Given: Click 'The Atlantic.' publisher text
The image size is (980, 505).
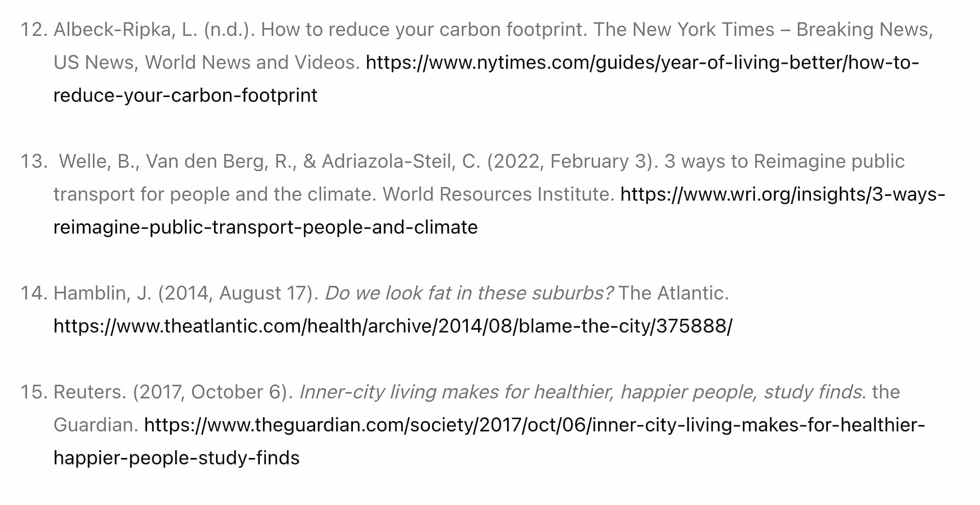Looking at the screenshot, I should pyautogui.click(x=674, y=293).
